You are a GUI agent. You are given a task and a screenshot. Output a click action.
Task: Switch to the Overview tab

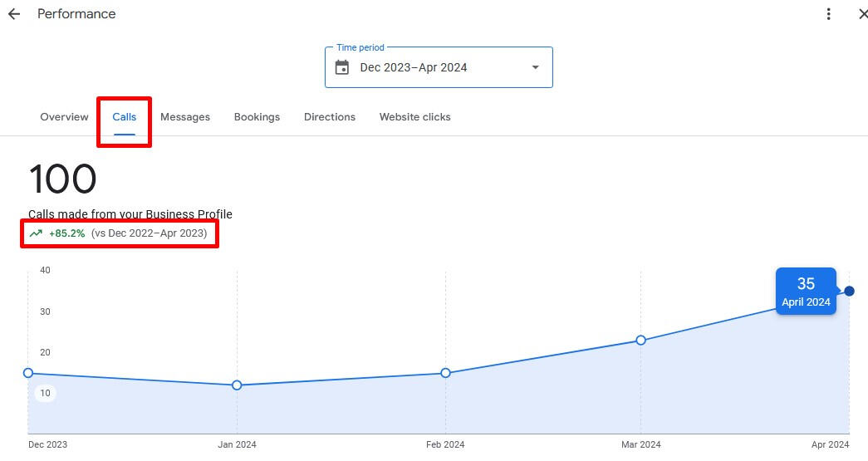click(64, 117)
